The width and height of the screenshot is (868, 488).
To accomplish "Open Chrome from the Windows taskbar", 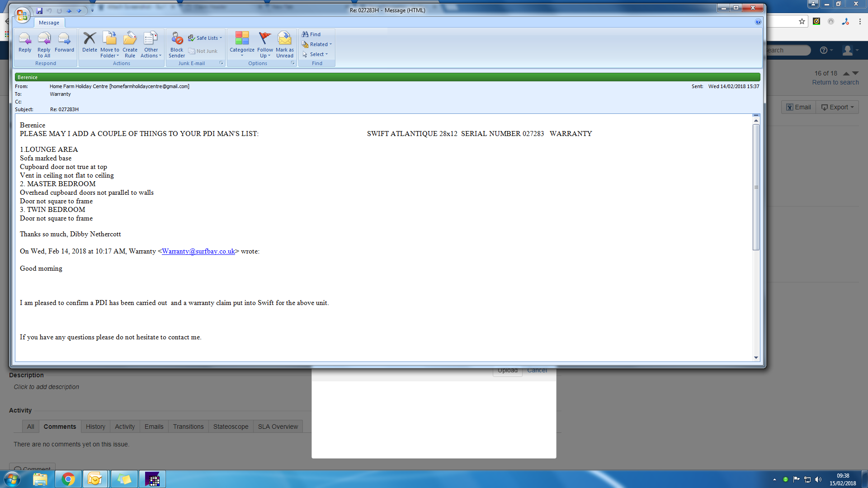I will point(68,479).
